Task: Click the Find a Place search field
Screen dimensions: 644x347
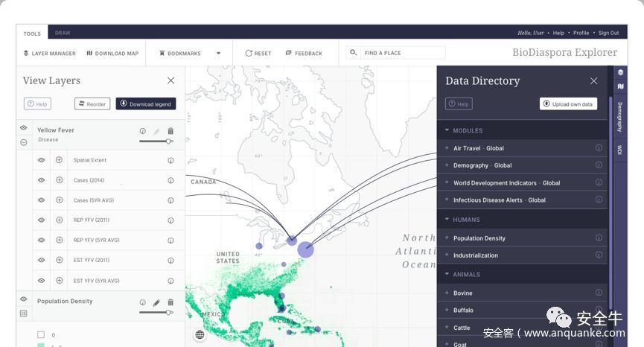Action: click(x=403, y=53)
